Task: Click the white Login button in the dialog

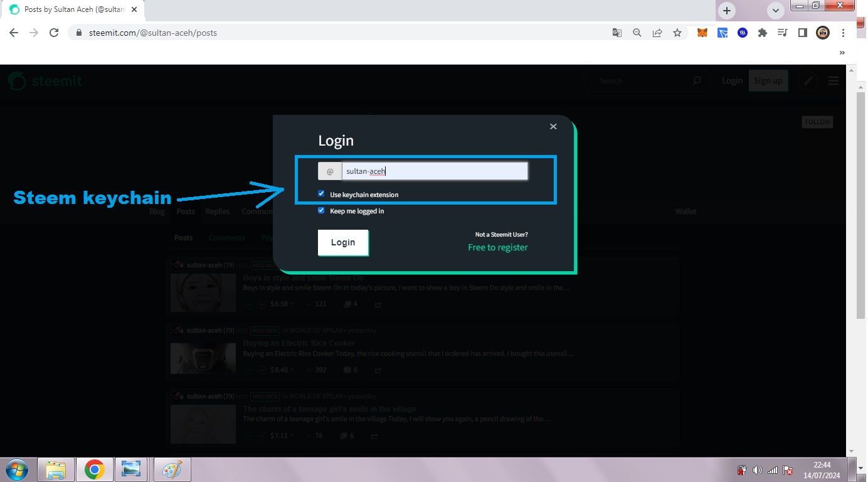Action: (x=343, y=242)
